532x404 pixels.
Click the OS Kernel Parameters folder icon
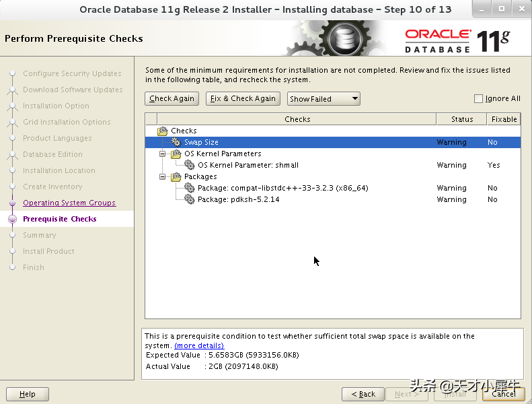coord(176,154)
